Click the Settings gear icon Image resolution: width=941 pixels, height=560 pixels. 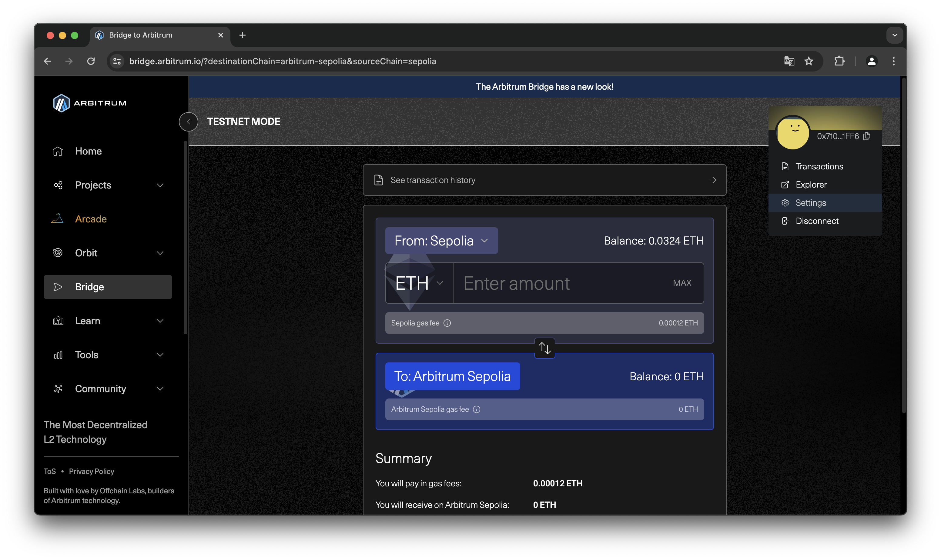pos(785,203)
